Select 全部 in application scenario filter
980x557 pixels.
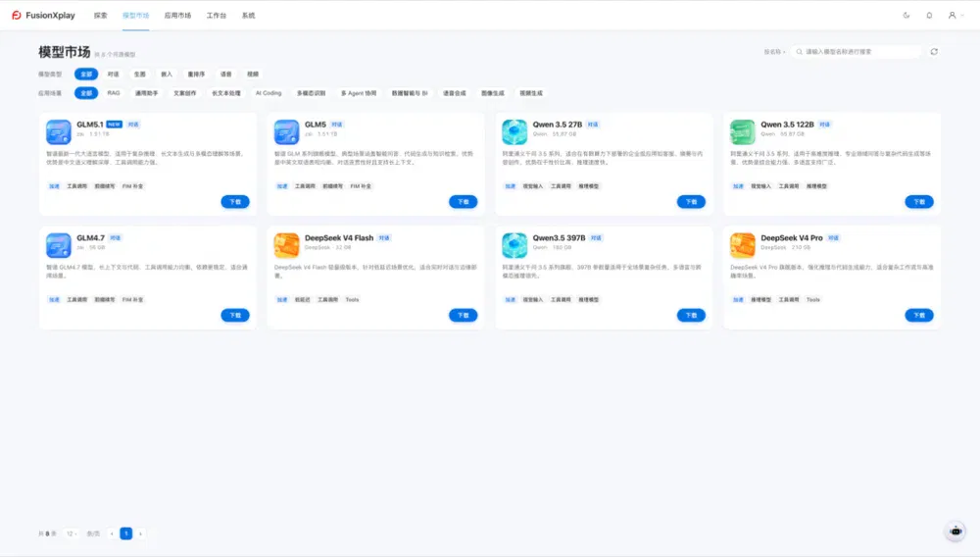click(x=86, y=93)
